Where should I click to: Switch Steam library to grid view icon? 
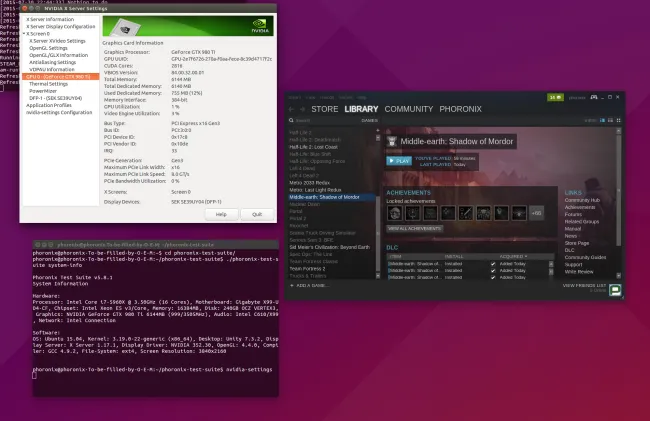point(618,121)
